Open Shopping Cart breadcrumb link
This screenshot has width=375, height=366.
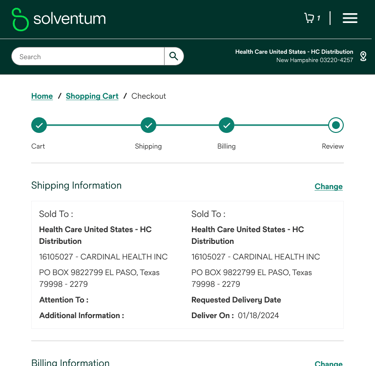[x=92, y=96]
